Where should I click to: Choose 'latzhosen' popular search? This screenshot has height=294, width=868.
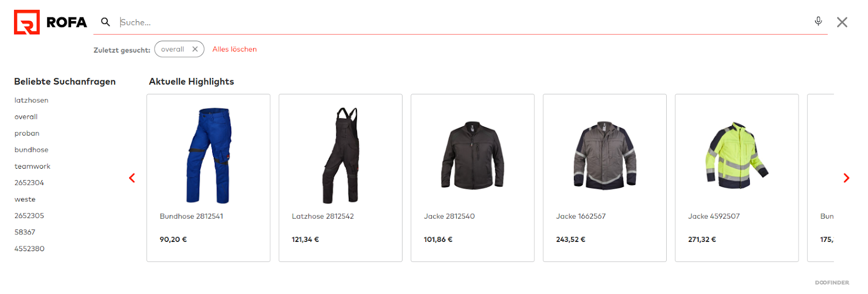pos(31,100)
